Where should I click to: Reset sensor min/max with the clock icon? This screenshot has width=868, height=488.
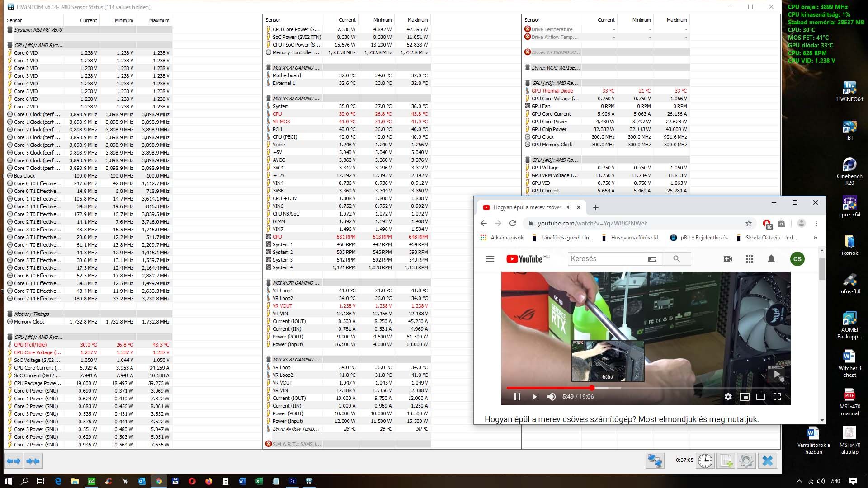click(x=705, y=460)
